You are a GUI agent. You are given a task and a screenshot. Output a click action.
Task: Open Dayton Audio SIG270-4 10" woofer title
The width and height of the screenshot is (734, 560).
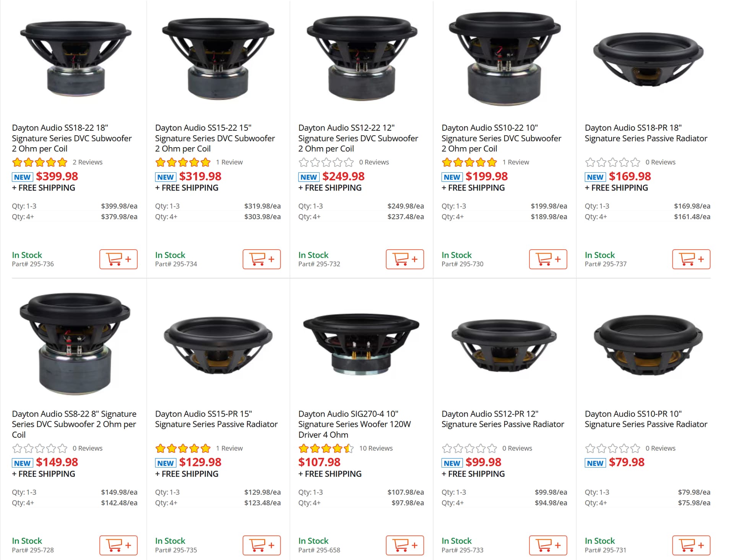(x=354, y=424)
